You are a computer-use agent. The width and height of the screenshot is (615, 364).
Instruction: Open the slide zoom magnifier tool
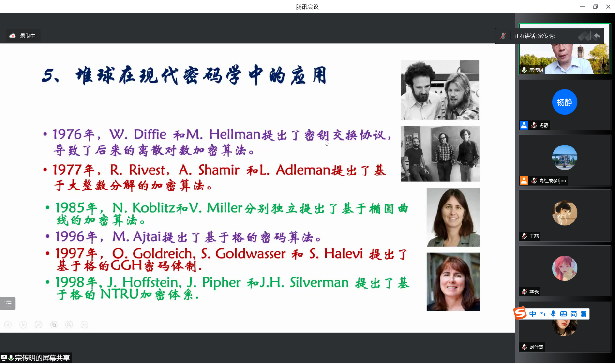pos(69,325)
